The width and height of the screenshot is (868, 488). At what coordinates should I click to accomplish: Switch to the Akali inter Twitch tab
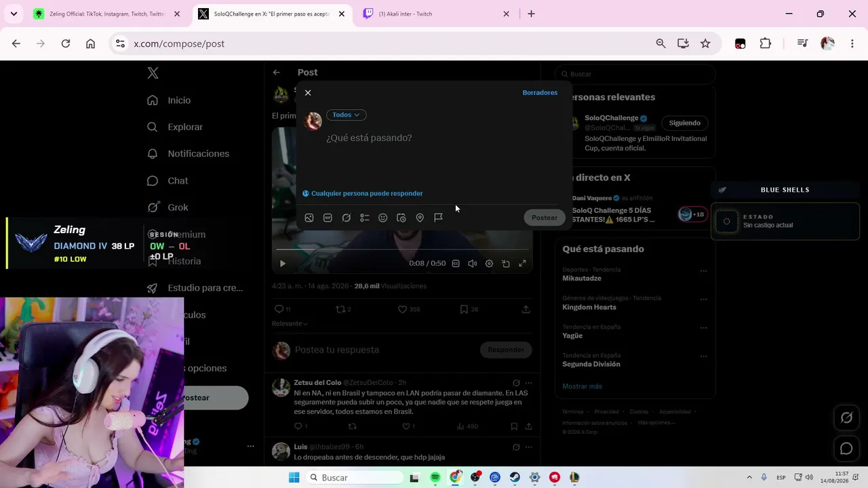[x=436, y=14]
